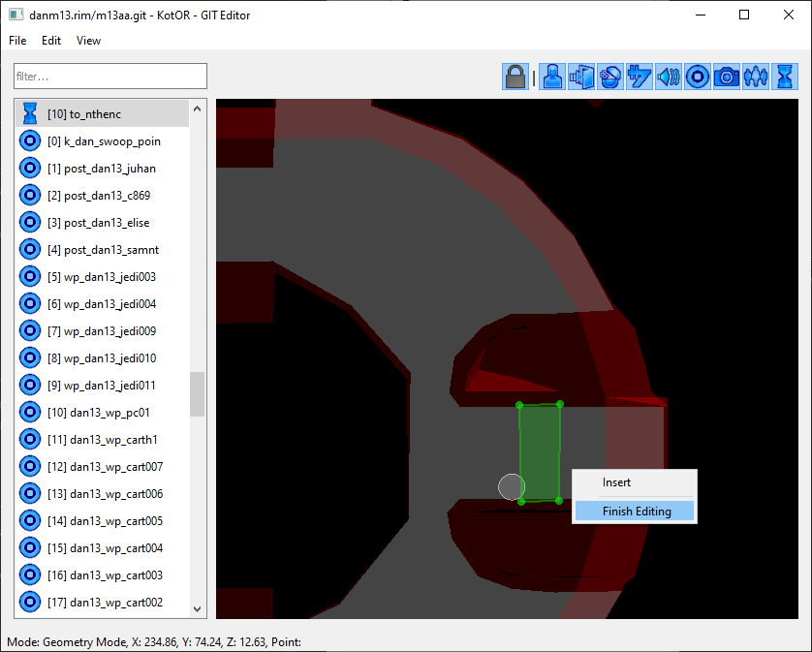The height and width of the screenshot is (652, 812).
Task: Open the View menu
Action: 88,41
